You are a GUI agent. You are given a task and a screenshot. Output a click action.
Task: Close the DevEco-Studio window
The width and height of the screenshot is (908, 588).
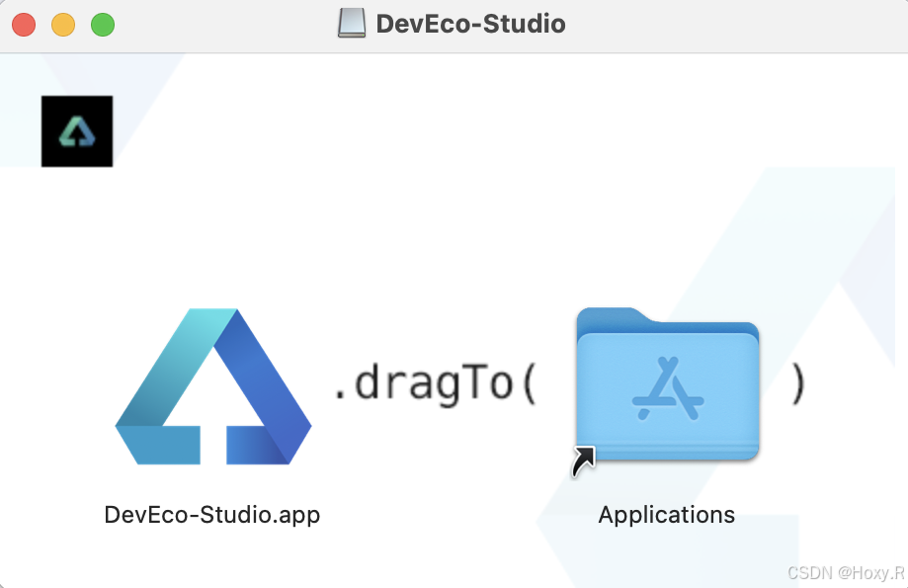pyautogui.click(x=24, y=25)
